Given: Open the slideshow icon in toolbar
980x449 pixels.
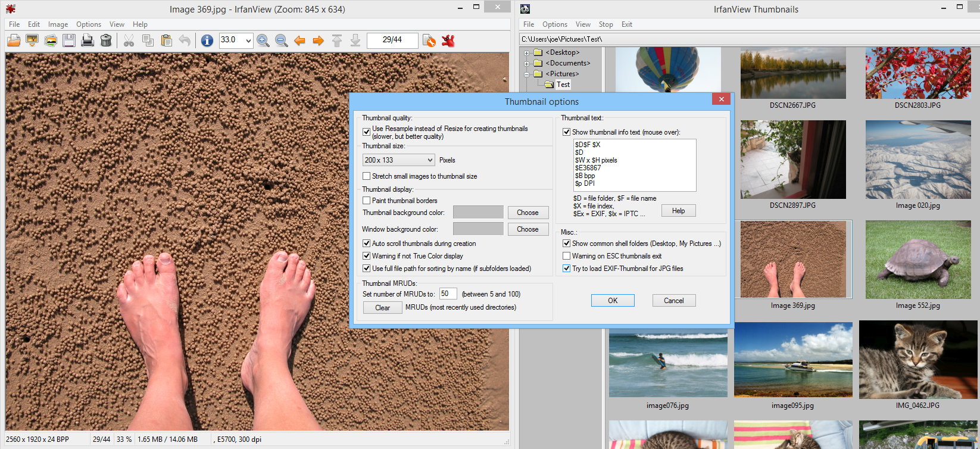Looking at the screenshot, I should pos(32,40).
